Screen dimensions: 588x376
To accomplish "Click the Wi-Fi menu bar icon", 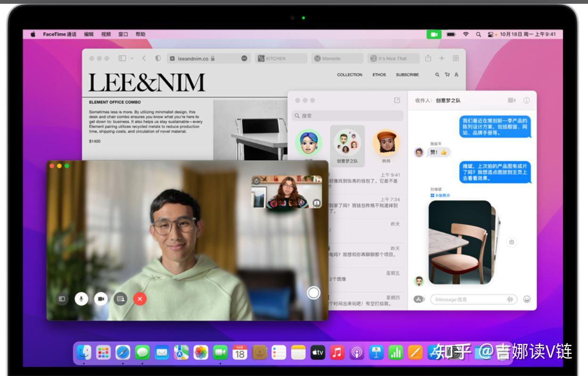I will click(x=466, y=34).
